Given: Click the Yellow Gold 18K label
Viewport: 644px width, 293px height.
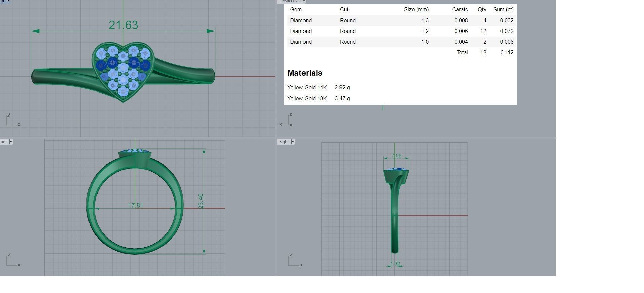Looking at the screenshot, I should (307, 99).
